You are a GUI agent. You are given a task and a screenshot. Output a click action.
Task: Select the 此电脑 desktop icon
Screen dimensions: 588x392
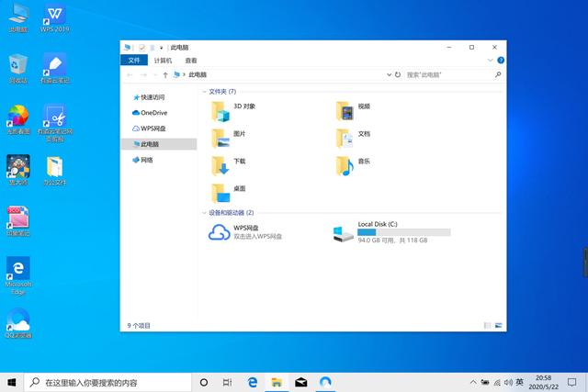click(x=18, y=18)
